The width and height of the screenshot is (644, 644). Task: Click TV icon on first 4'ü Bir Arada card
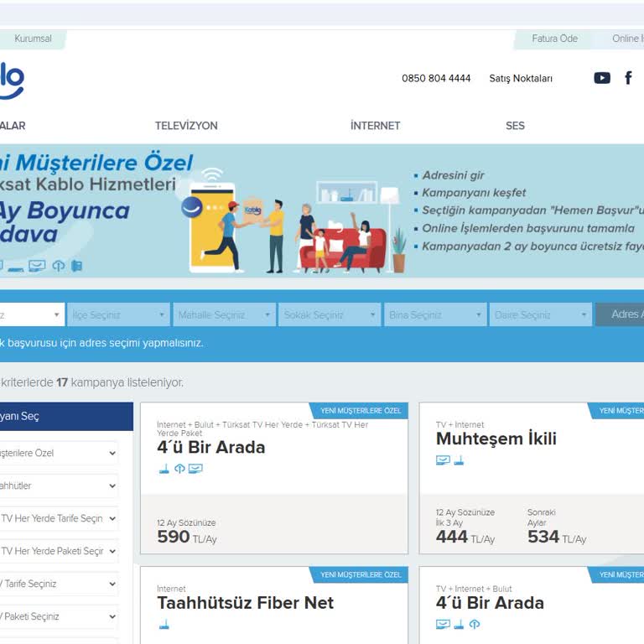click(x=195, y=469)
